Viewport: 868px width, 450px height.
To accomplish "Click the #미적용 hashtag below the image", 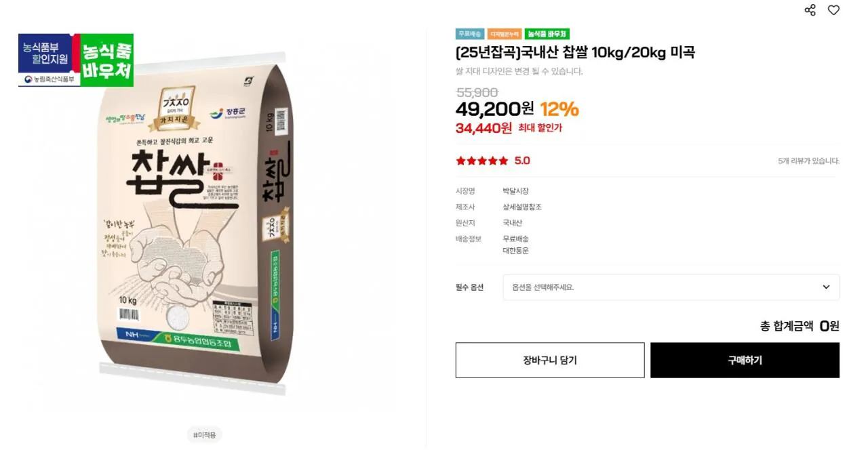I will coord(204,434).
